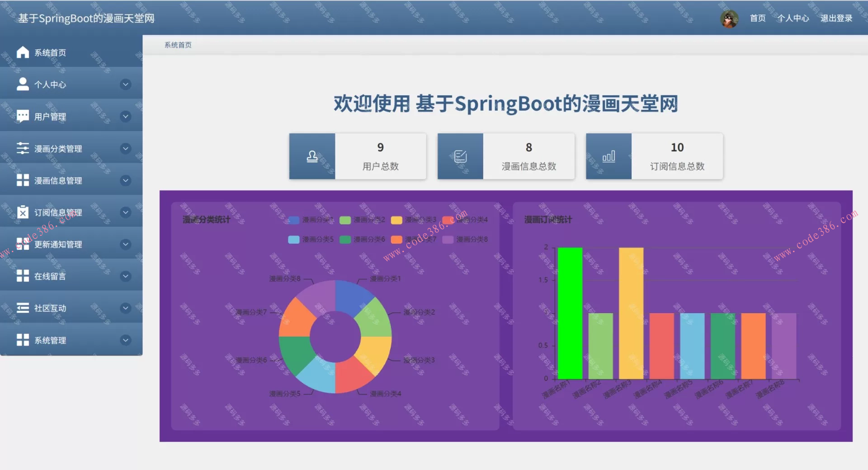Image resolution: width=868 pixels, height=470 pixels.
Task: Click the orange 漫画分类7 legend swatch
Action: coord(396,239)
